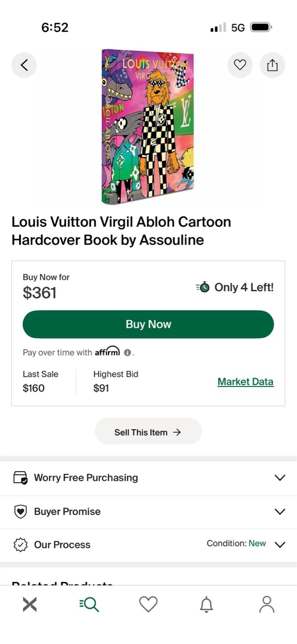Expand Worry Free Purchasing section
The height and width of the screenshot is (644, 297).
point(280,478)
